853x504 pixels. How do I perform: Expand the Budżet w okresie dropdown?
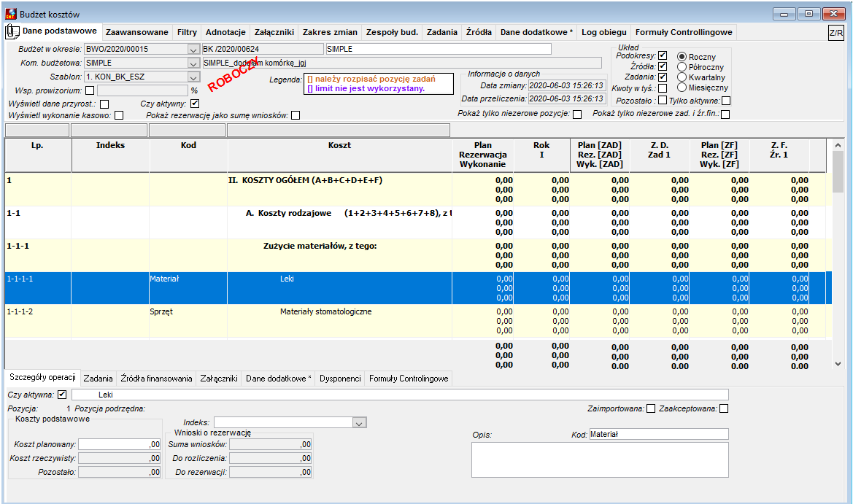point(193,50)
